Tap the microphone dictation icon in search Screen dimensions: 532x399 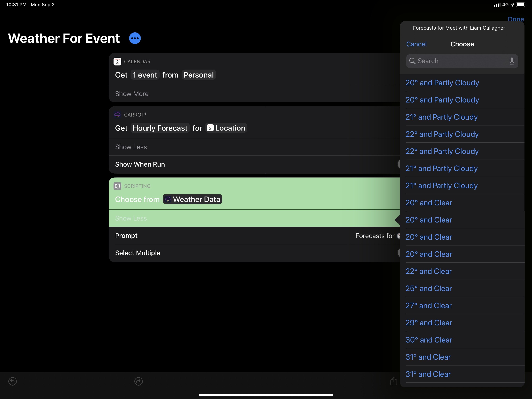(x=512, y=61)
